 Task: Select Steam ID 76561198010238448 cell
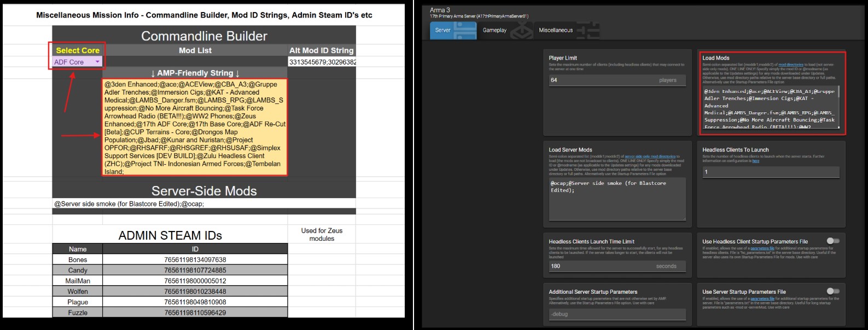(195, 292)
